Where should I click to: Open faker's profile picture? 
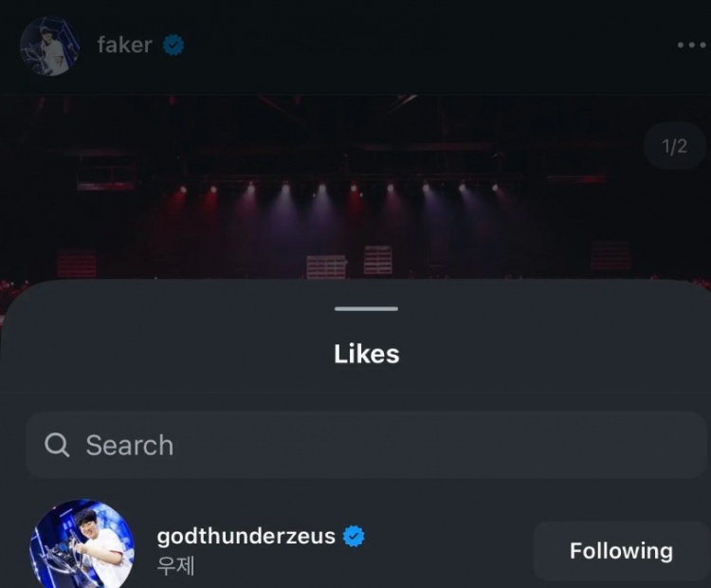(x=50, y=46)
